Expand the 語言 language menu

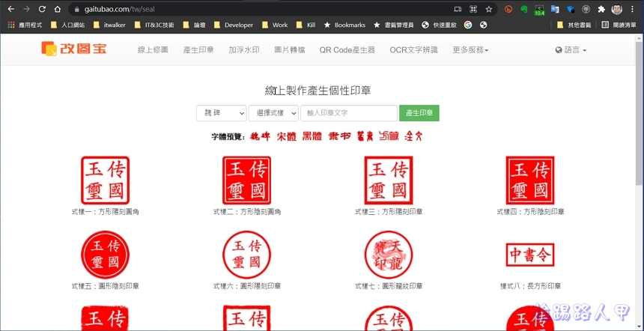571,50
